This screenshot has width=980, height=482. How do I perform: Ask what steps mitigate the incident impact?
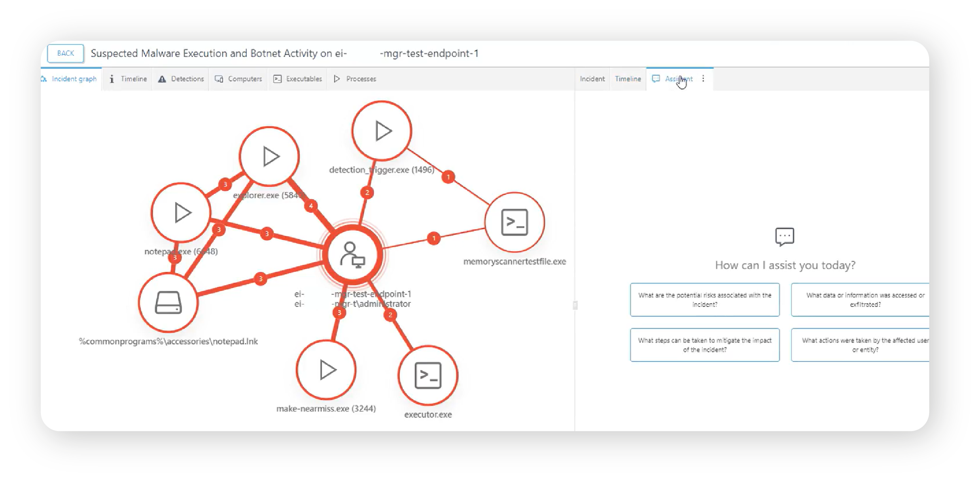704,345
